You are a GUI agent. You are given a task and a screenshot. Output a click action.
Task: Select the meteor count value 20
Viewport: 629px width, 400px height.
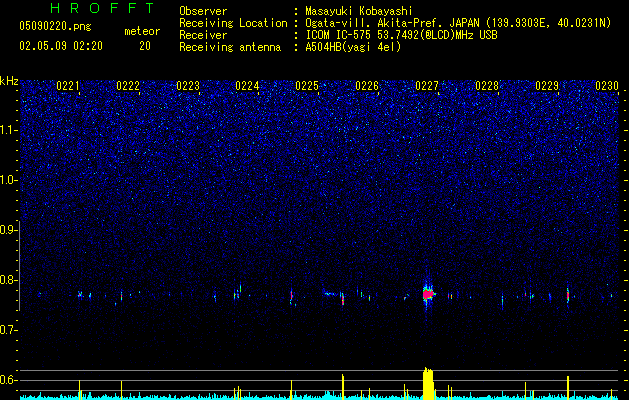(145, 46)
